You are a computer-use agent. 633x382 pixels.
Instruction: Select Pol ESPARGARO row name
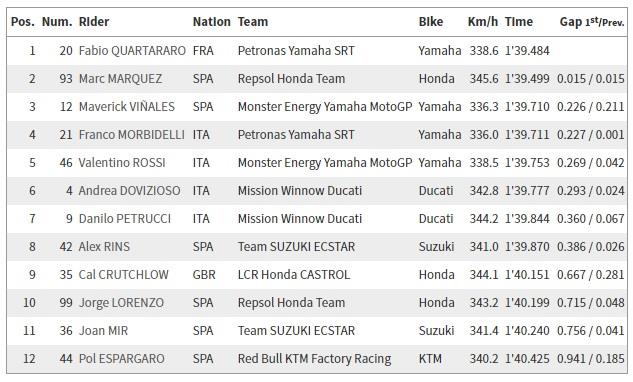[x=122, y=359]
